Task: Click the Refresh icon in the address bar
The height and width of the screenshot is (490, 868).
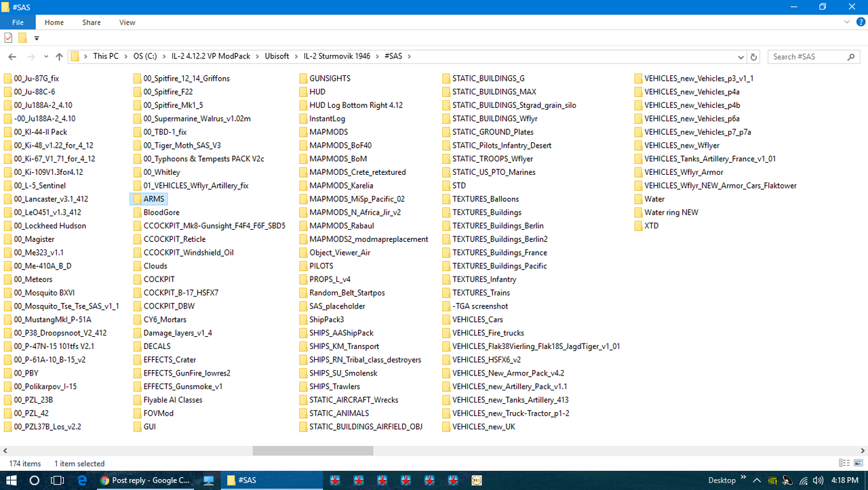Action: pos(753,56)
